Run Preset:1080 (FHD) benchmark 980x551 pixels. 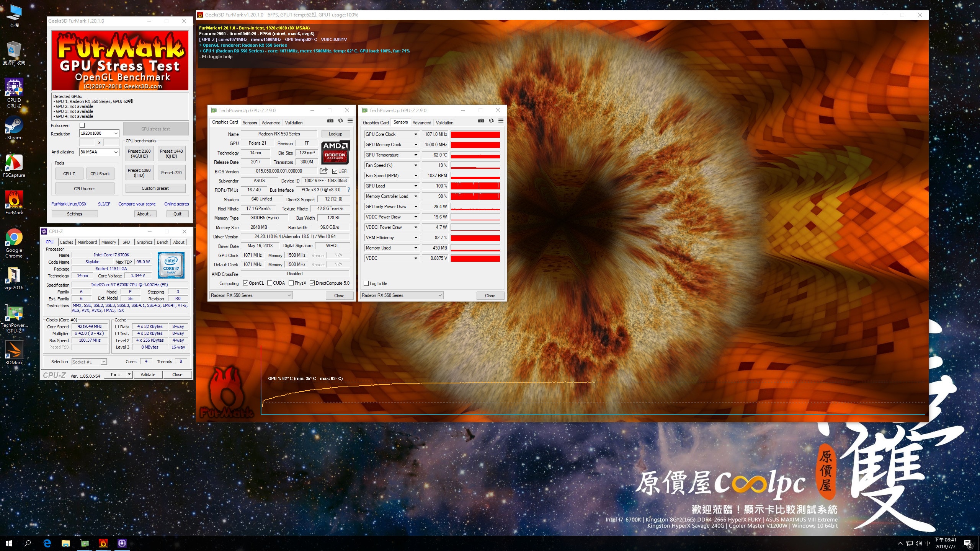(139, 173)
